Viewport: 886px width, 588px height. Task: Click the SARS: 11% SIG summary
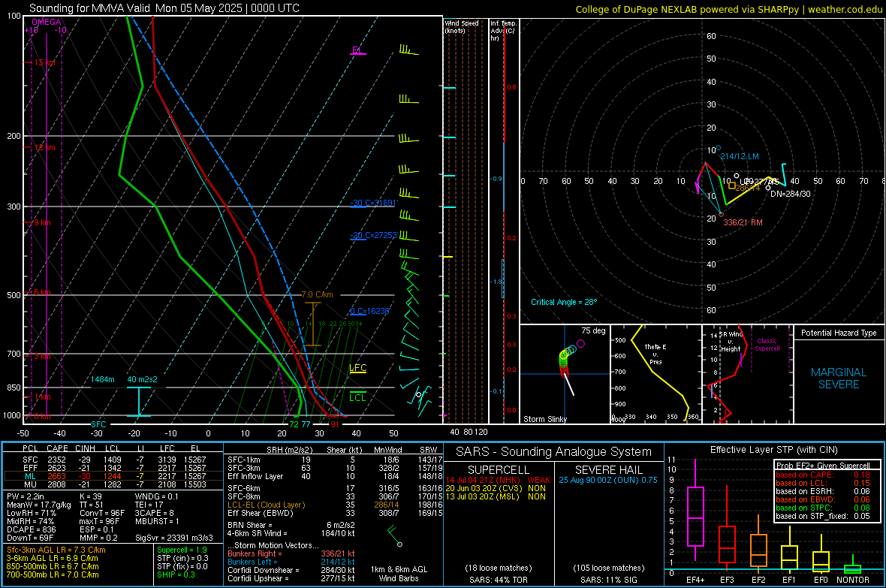click(608, 580)
